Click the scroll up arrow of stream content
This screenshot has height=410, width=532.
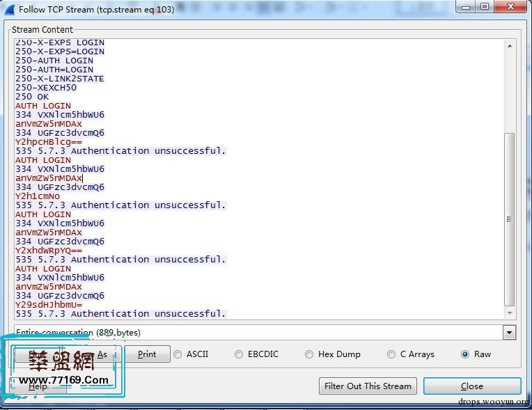click(509, 46)
